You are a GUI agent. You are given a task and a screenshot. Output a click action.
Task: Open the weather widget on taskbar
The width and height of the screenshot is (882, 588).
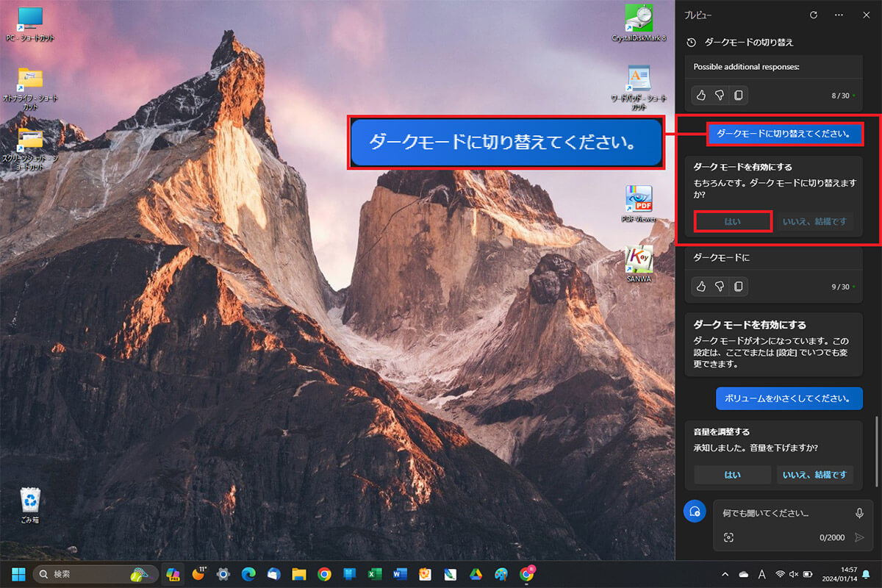point(198,574)
